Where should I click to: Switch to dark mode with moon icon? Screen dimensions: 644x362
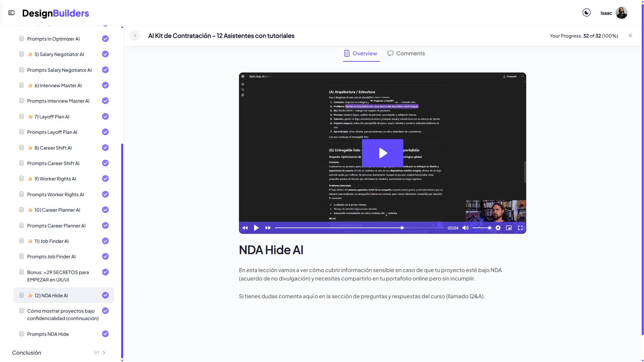(x=586, y=13)
